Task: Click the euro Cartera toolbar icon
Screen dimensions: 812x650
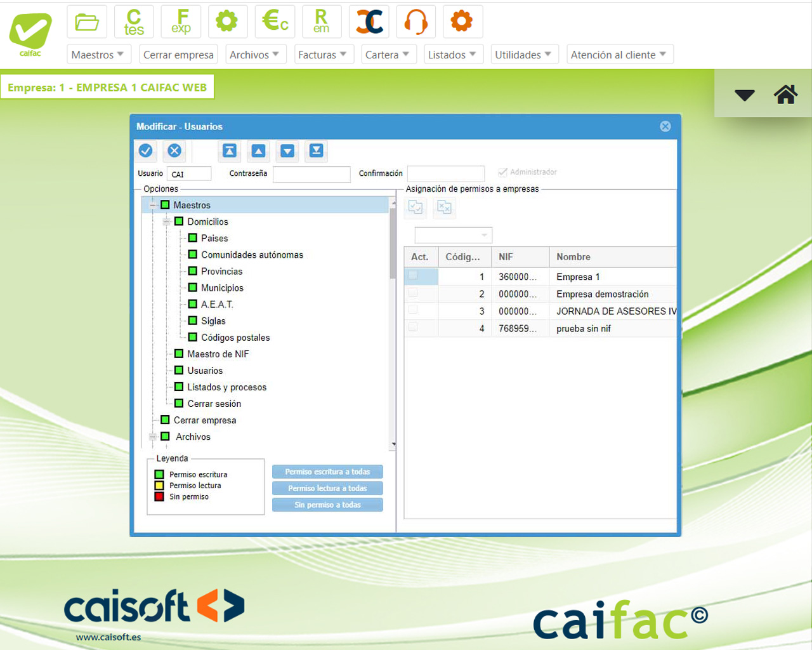Action: (x=275, y=22)
